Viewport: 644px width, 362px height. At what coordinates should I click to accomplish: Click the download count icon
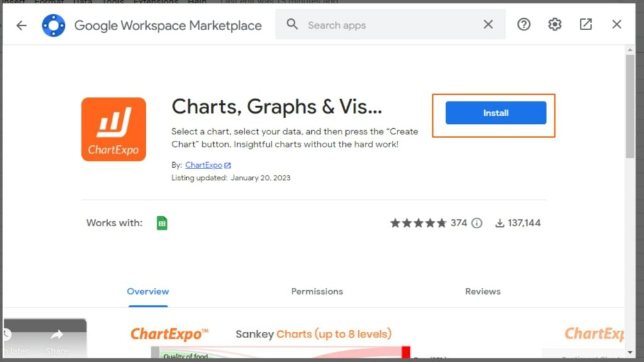pyautogui.click(x=499, y=223)
